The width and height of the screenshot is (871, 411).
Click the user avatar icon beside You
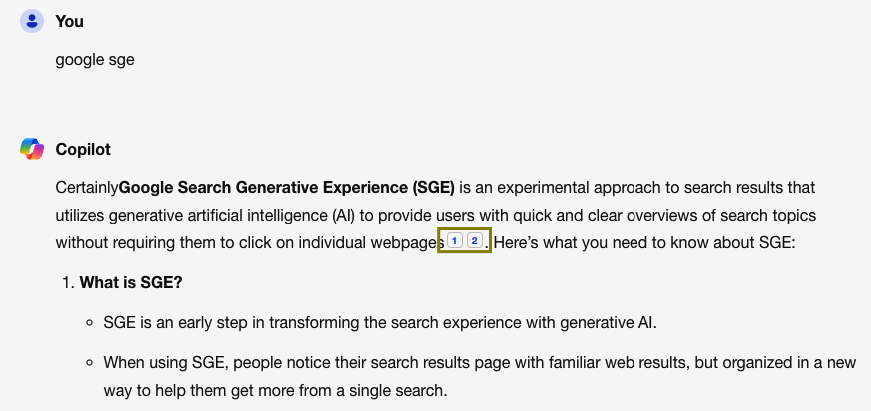(32, 21)
